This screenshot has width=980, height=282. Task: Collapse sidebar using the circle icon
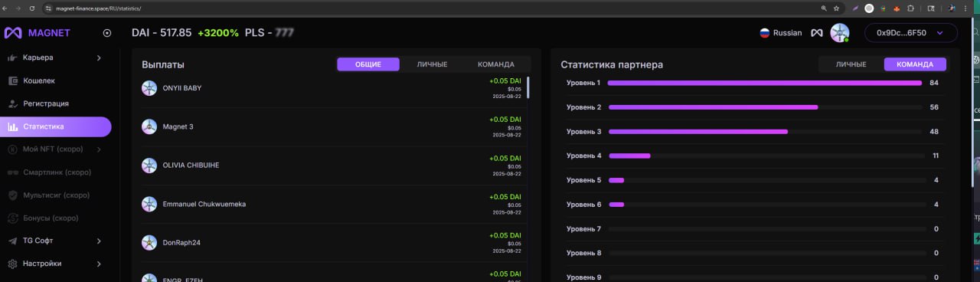[107, 33]
